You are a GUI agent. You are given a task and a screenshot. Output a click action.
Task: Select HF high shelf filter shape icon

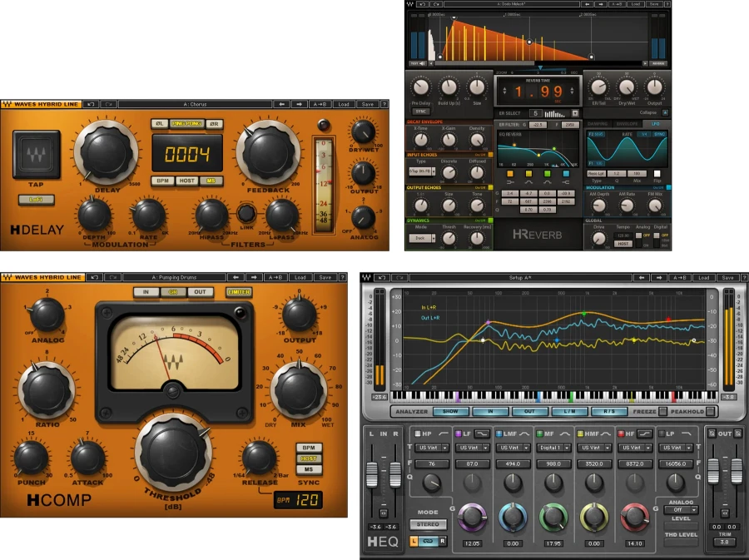coord(645,434)
